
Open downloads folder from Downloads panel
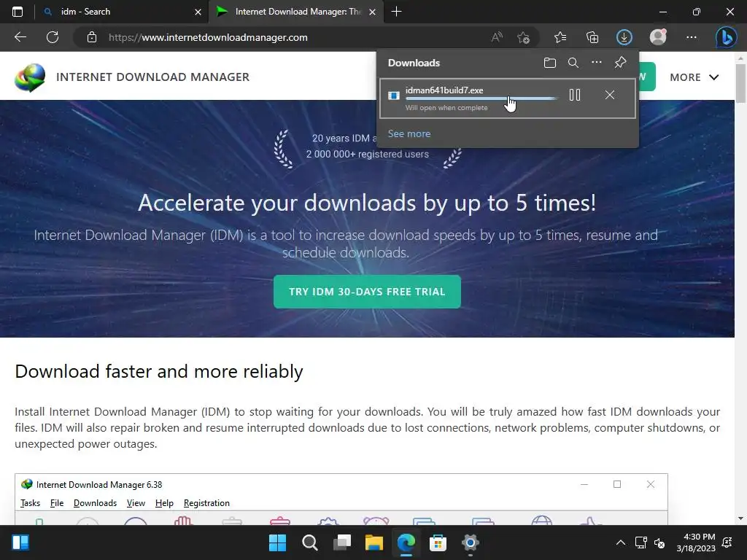point(550,63)
